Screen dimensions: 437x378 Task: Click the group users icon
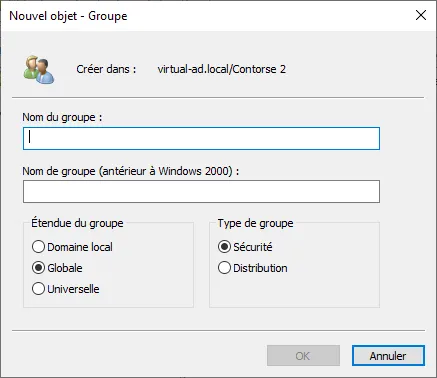(x=39, y=69)
